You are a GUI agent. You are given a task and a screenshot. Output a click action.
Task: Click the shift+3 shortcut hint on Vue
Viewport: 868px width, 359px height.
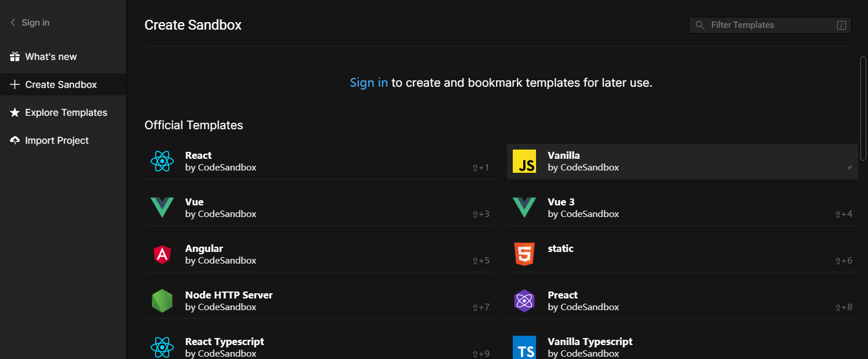coord(481,214)
